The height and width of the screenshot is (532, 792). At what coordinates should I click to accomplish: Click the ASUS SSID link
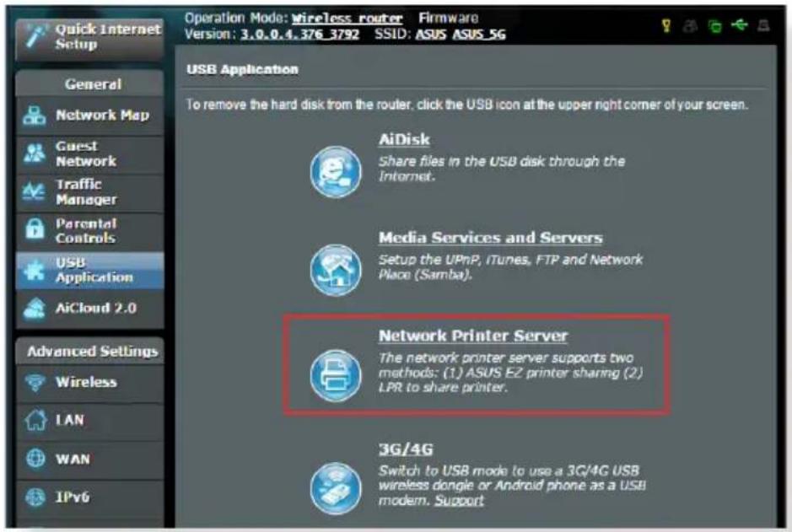[x=431, y=35]
